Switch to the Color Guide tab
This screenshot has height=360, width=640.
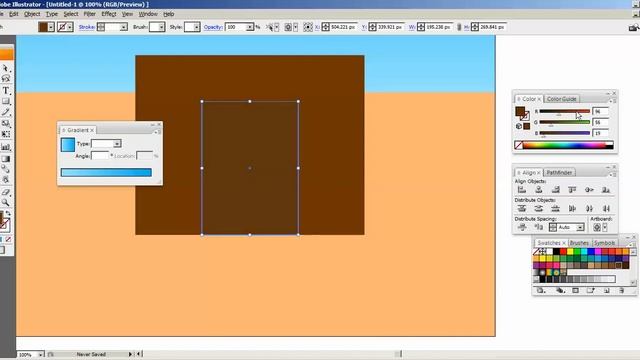tap(562, 99)
